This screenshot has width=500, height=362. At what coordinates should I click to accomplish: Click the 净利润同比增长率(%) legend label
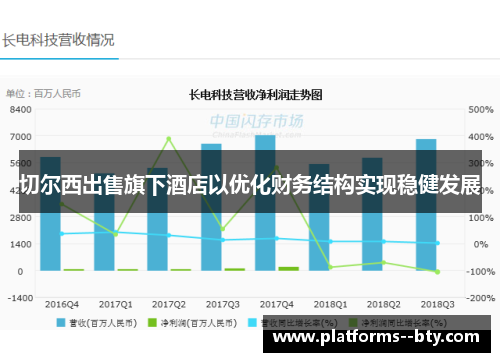[x=404, y=323]
